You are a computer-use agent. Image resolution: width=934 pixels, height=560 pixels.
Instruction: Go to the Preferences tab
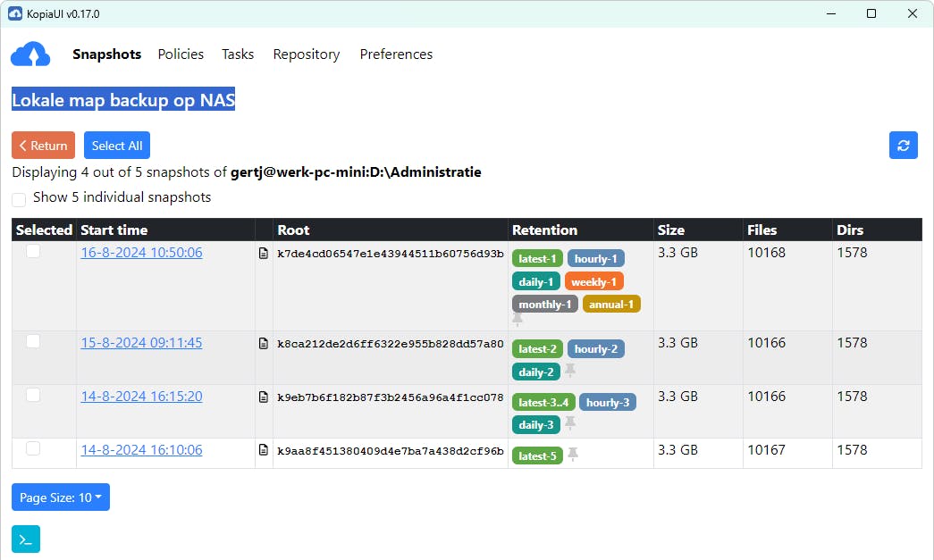(x=396, y=54)
